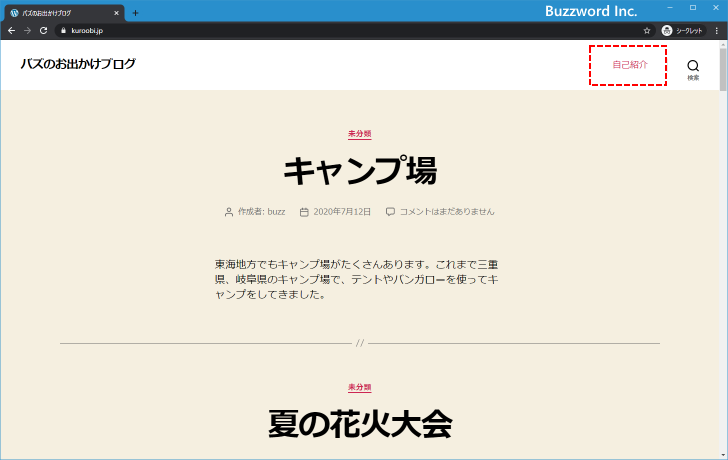
Task: Open コメントはまだありません comments link
Action: pos(447,212)
